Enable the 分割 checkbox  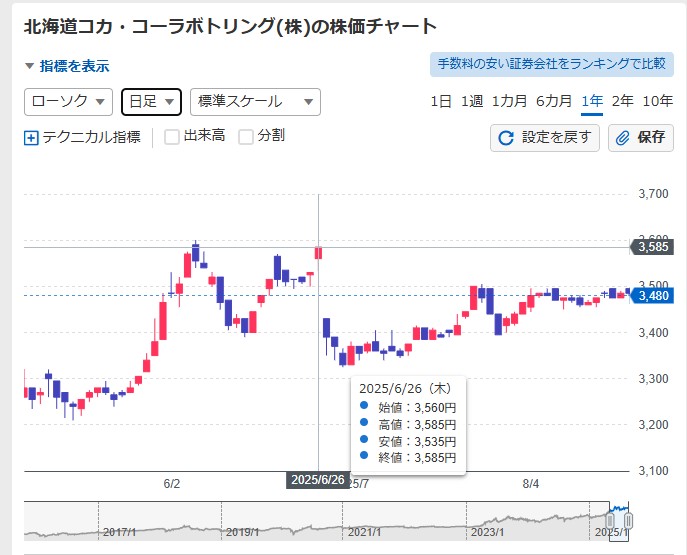click(246, 137)
